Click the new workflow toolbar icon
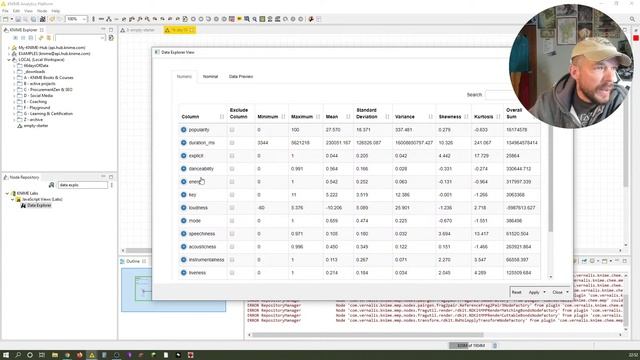Image resolution: width=640 pixels, height=360 pixels. (x=6, y=19)
